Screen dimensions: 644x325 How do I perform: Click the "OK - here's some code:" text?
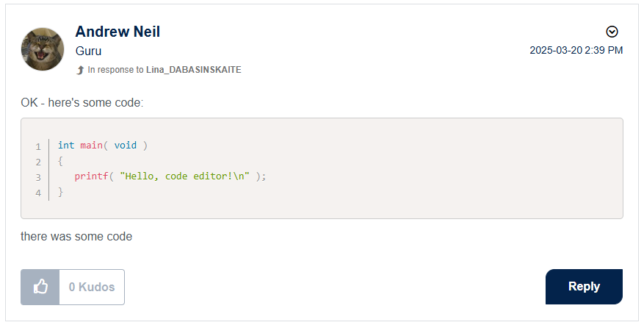pyautogui.click(x=82, y=102)
